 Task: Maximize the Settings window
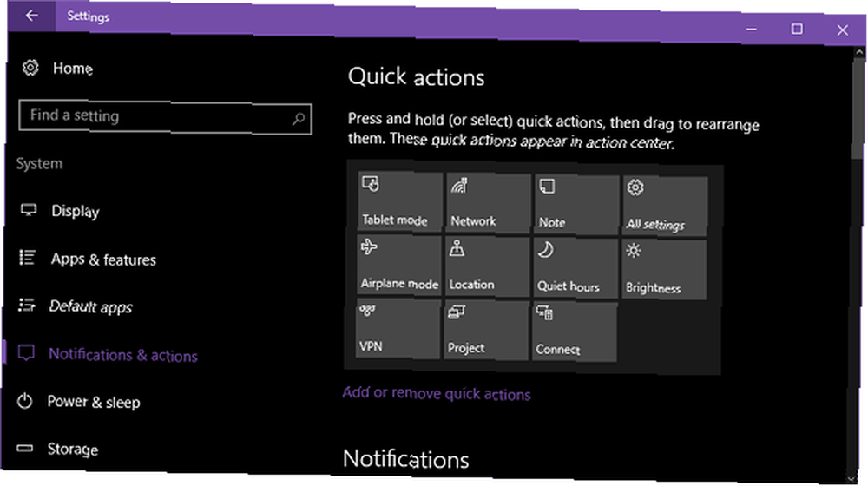(x=797, y=29)
